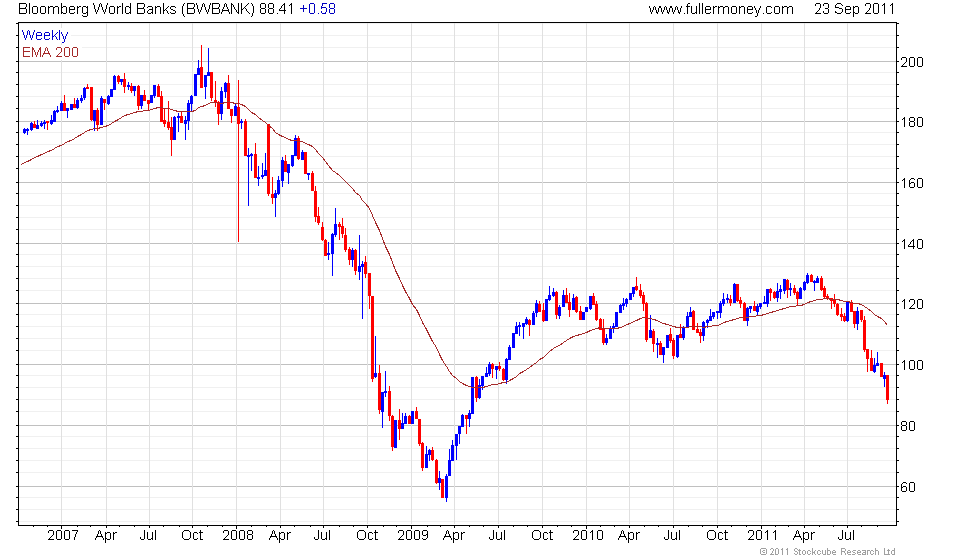Click the date '23 Sep 2011'
The image size is (980, 560).
(854, 9)
